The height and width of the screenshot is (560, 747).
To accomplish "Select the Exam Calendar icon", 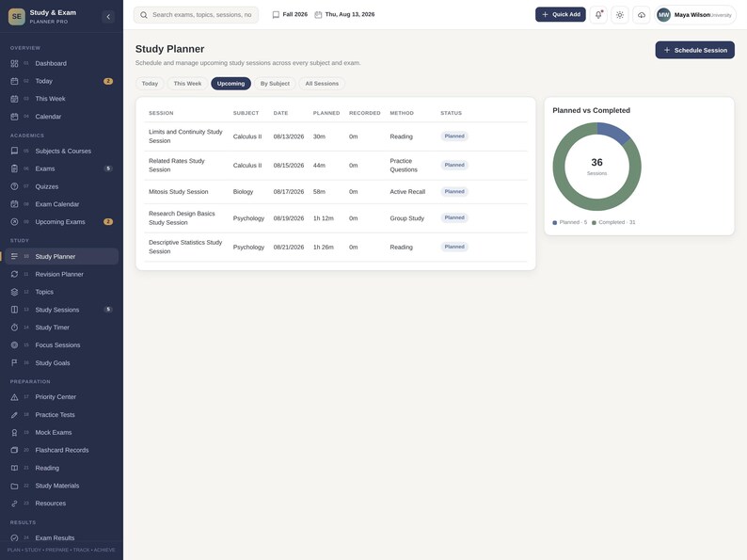I will [14, 204].
